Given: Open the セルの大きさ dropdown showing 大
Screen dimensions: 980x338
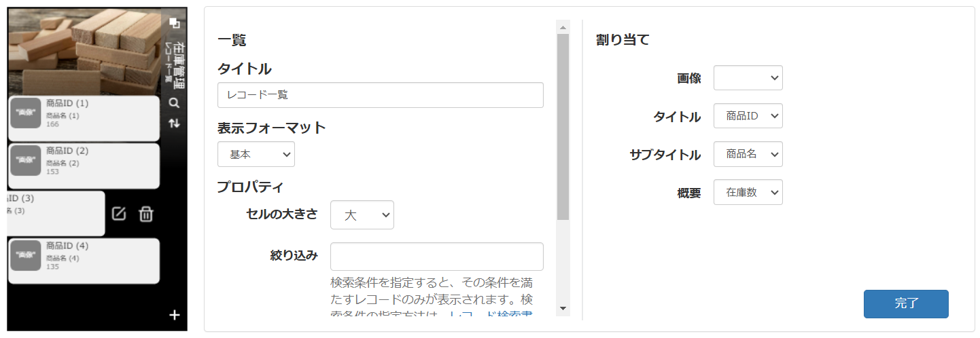Looking at the screenshot, I should pyautogui.click(x=362, y=214).
